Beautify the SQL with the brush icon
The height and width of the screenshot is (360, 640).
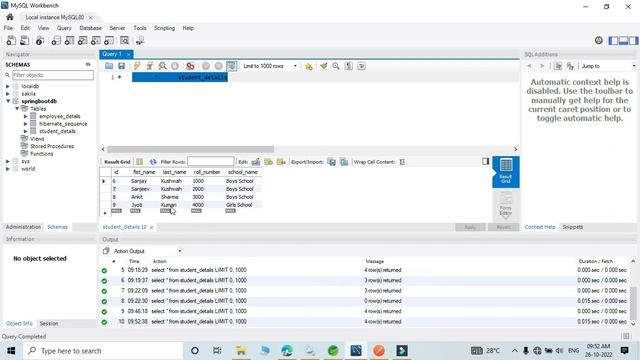click(x=324, y=66)
